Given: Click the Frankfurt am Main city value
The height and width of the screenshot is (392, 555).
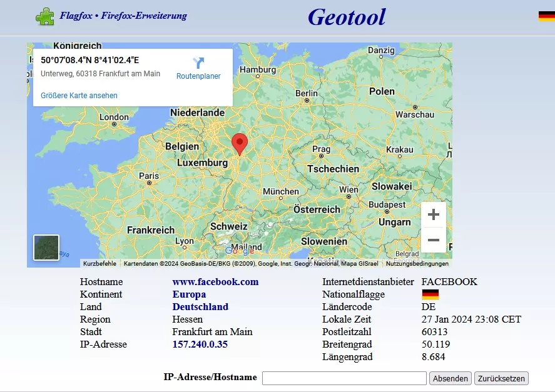Looking at the screenshot, I should click(x=212, y=332).
